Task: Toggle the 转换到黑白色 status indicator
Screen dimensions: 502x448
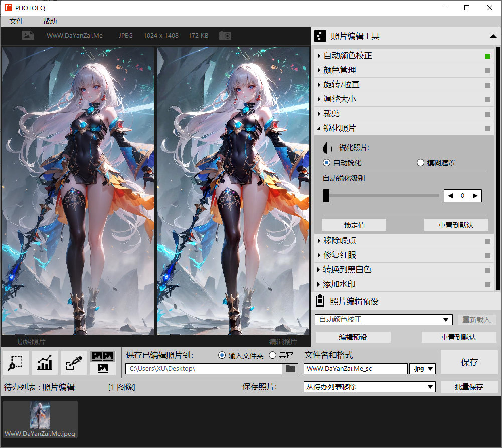Action: [487, 270]
